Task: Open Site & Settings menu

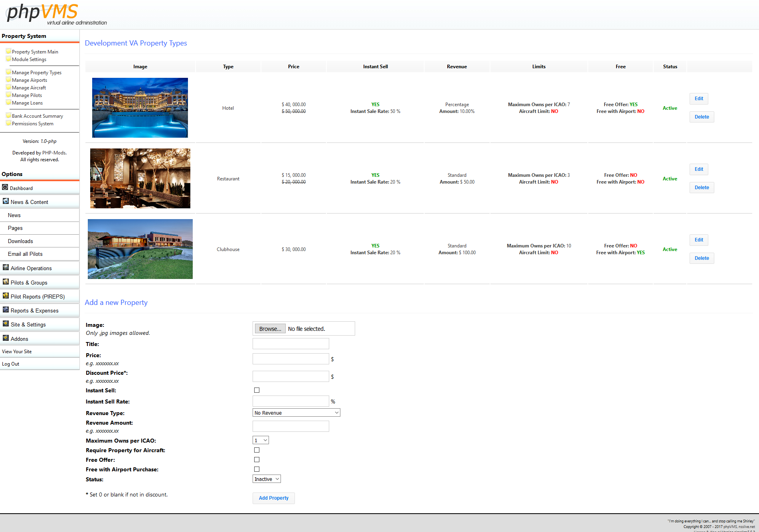Action: pos(40,324)
